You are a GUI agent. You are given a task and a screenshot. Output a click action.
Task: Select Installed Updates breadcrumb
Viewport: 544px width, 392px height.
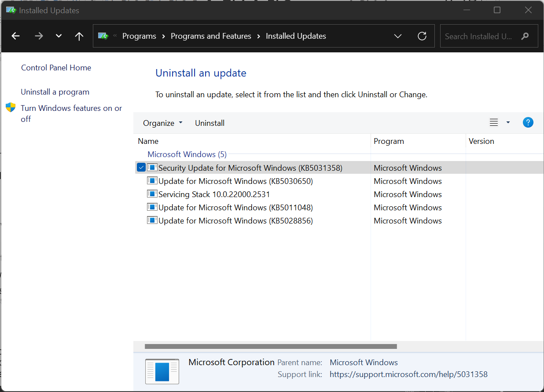(x=296, y=36)
